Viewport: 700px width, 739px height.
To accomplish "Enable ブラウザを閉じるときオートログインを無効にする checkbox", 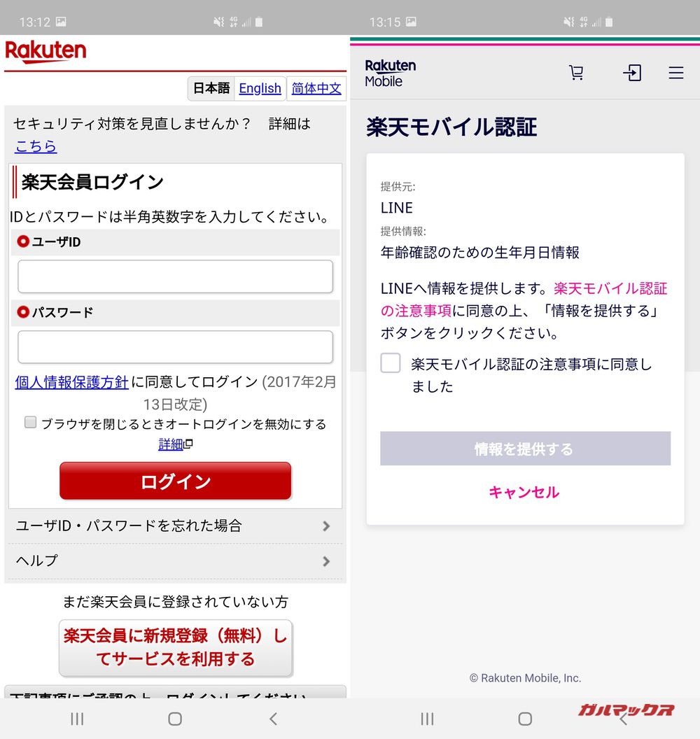I will pyautogui.click(x=30, y=422).
